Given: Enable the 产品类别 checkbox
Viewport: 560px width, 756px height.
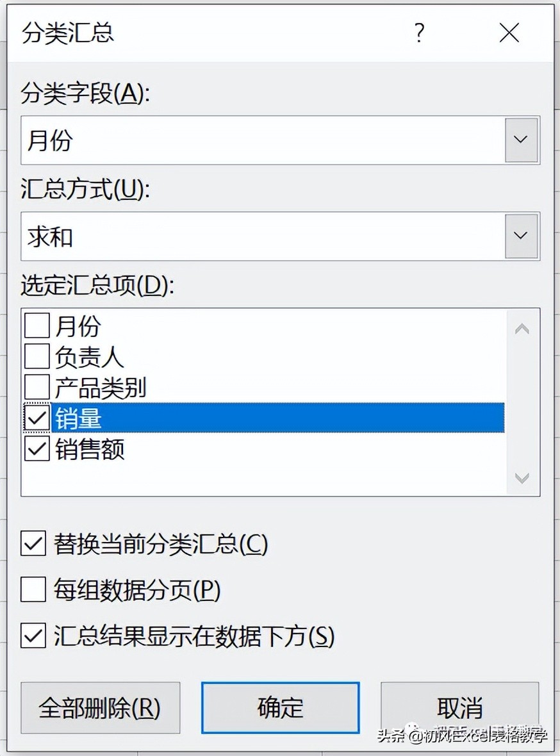Looking at the screenshot, I should coord(37,387).
